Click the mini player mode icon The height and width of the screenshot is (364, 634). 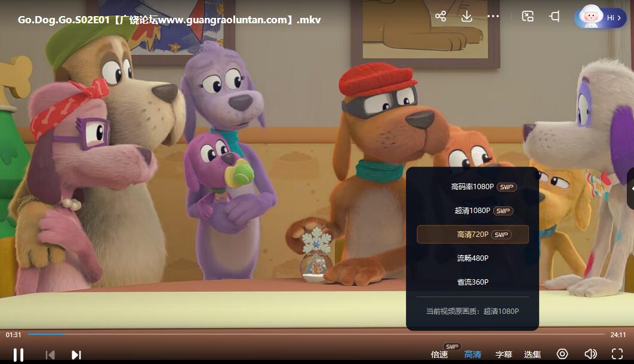click(x=555, y=16)
